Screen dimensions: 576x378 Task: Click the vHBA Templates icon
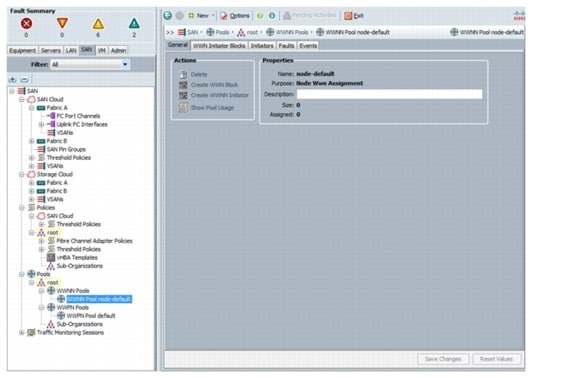pyautogui.click(x=51, y=258)
